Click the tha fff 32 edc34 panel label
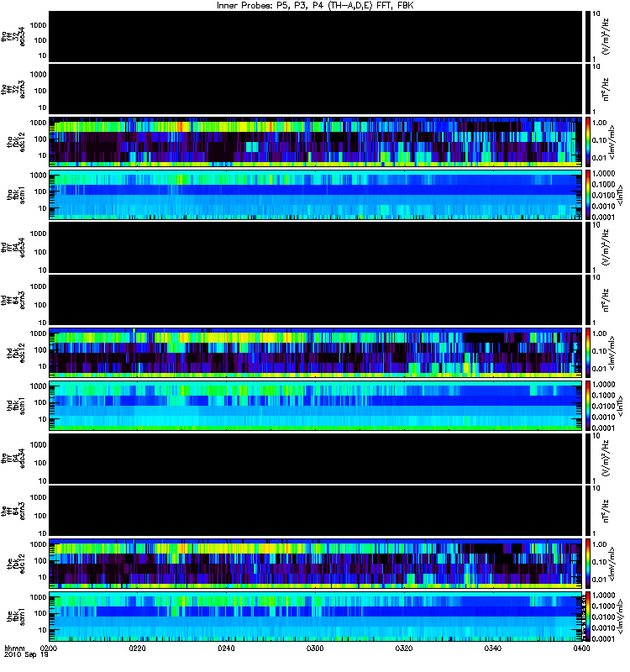Image resolution: width=630 pixels, height=672 pixels. coord(13,36)
